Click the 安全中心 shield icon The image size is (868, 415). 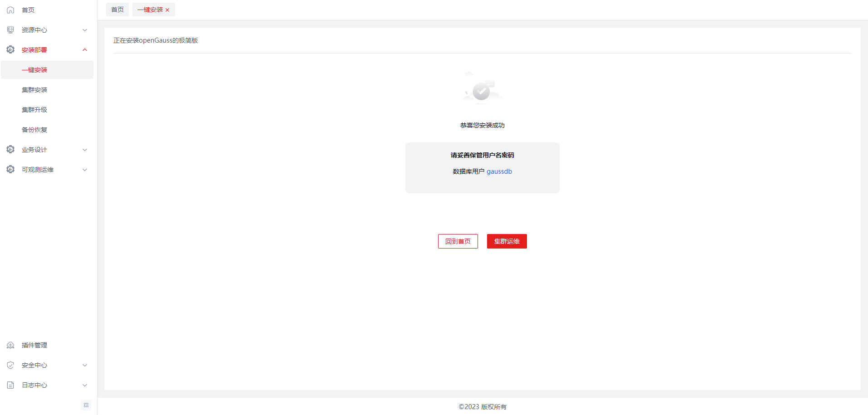(x=10, y=365)
